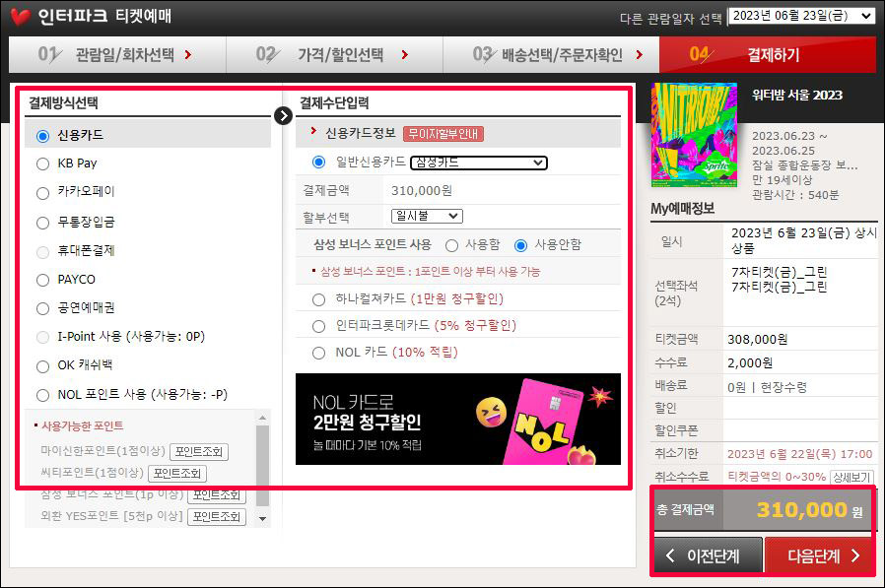Click 포인트조회 for 외환 YES포인트
Screen dimensions: 885x588
(216, 516)
